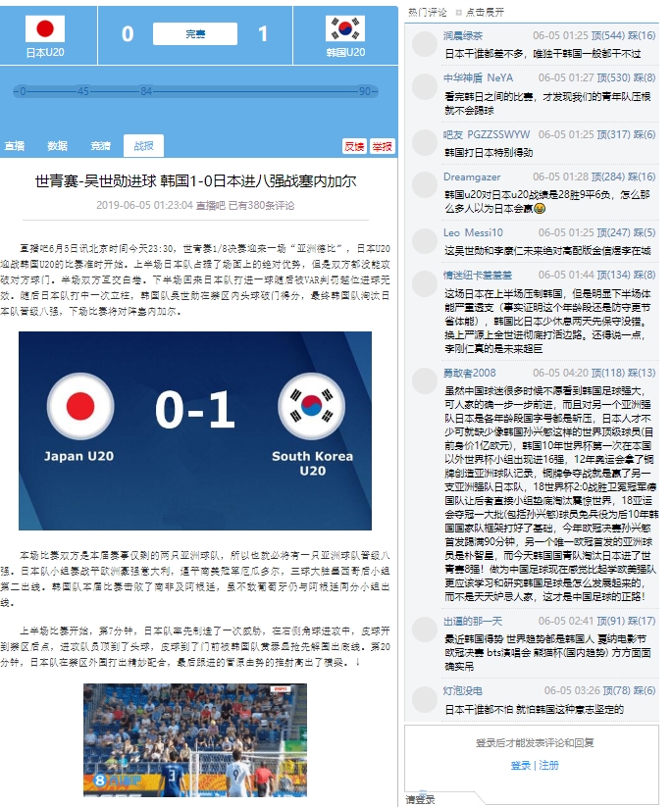Open the profile of Leo Messi10
Viewport: 672px width, 807px height.
coord(473,232)
